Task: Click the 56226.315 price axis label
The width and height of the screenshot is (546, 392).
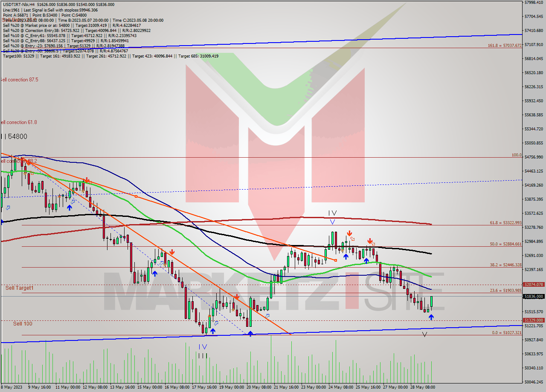Action: pos(534,86)
